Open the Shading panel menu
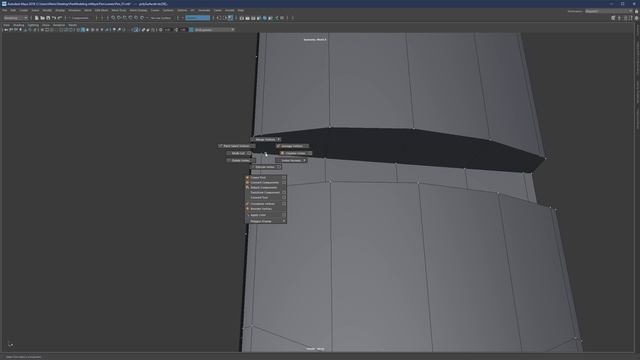640x360 pixels. coord(19,25)
